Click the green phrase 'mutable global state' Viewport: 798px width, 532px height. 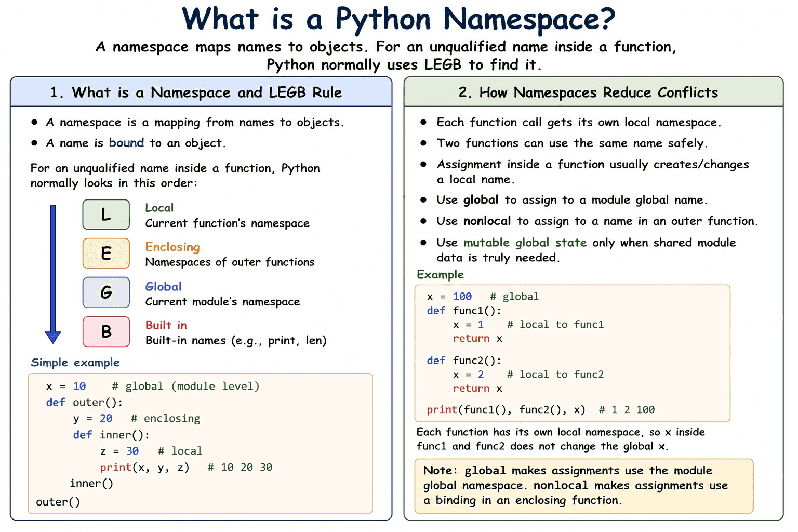[525, 243]
